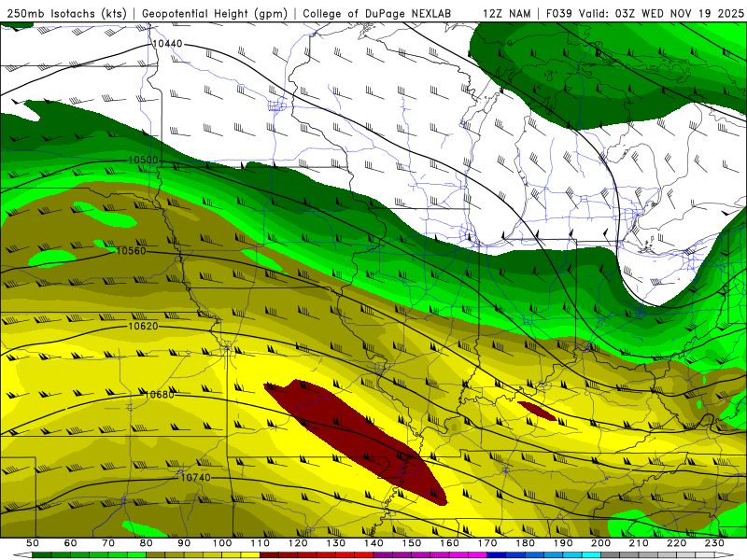Click the 180 value on the color scale
Viewport: 747px width, 560px height.
(525, 543)
